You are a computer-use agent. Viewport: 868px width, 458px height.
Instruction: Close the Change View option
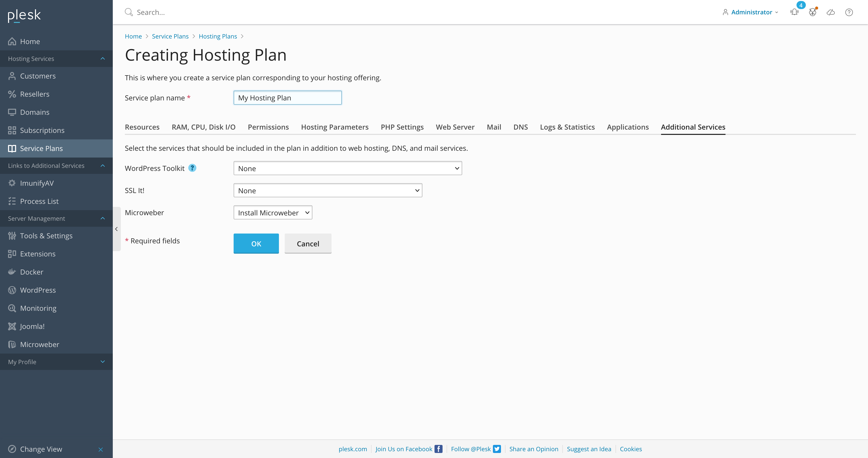(100, 449)
